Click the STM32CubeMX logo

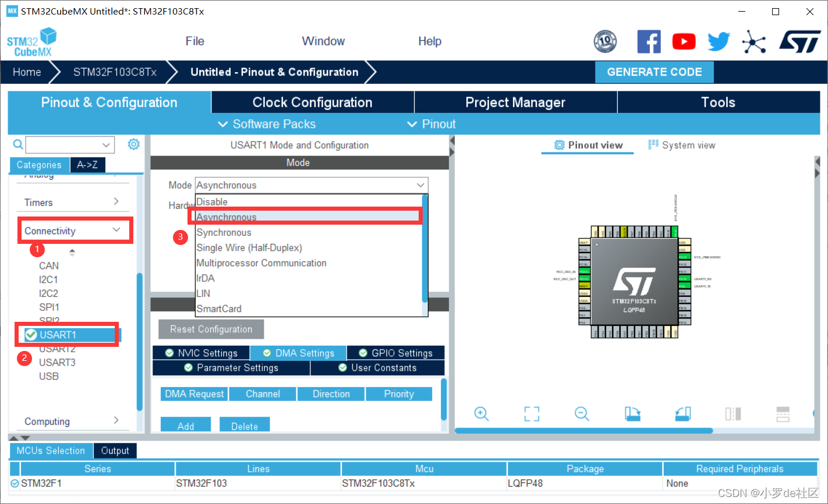(x=32, y=42)
